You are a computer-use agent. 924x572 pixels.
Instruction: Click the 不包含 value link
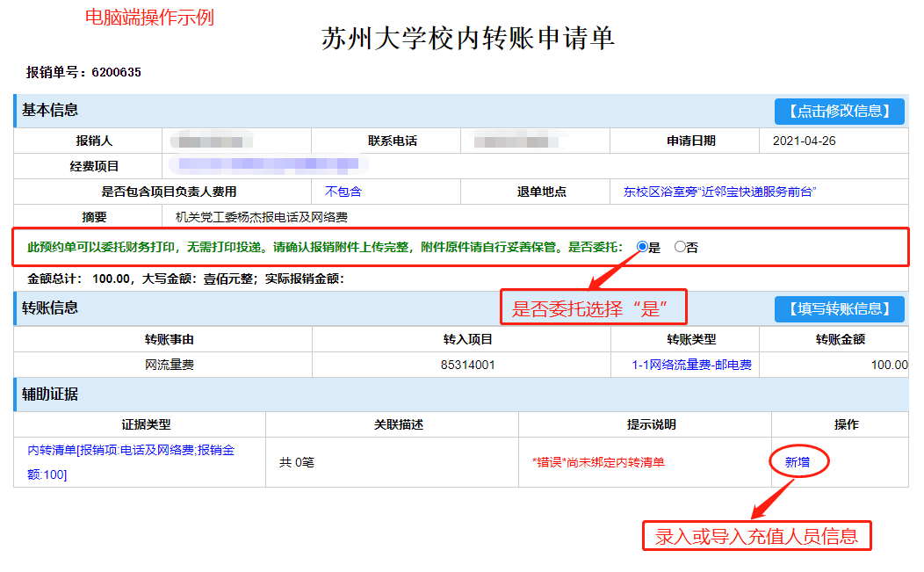point(343,192)
